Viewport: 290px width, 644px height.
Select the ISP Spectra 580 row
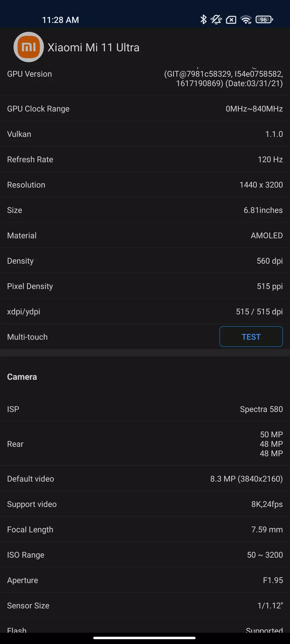145,409
